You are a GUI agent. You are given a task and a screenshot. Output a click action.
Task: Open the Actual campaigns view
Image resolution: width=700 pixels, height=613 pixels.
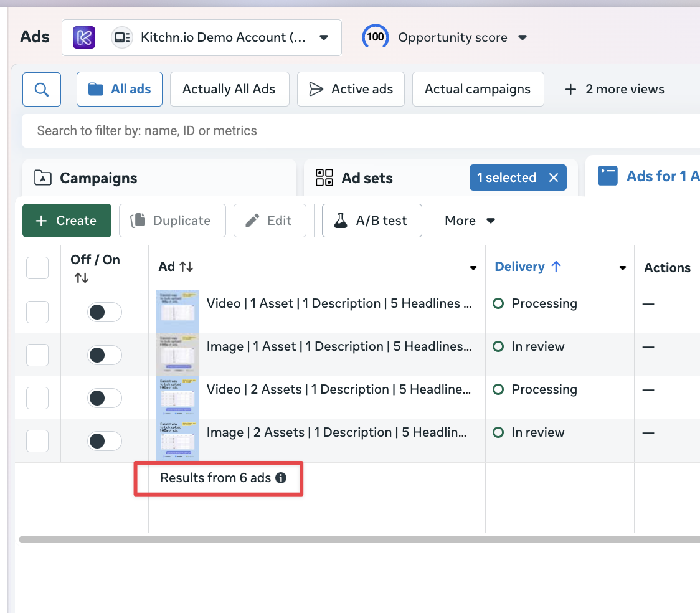point(478,89)
